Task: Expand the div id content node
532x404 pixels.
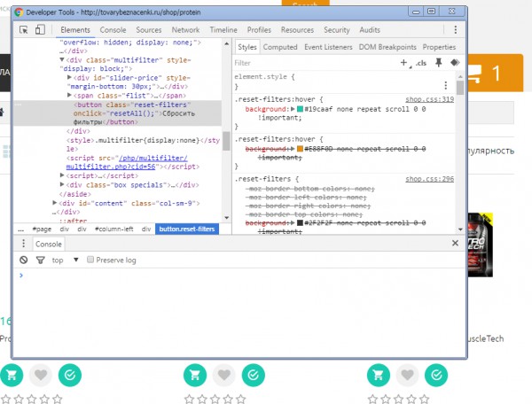Action: (x=54, y=203)
